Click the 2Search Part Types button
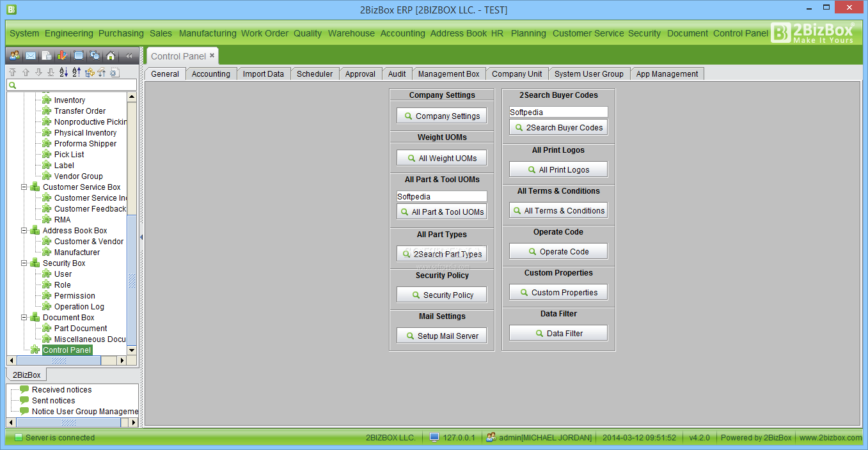The width and height of the screenshot is (868, 450). 441,254
